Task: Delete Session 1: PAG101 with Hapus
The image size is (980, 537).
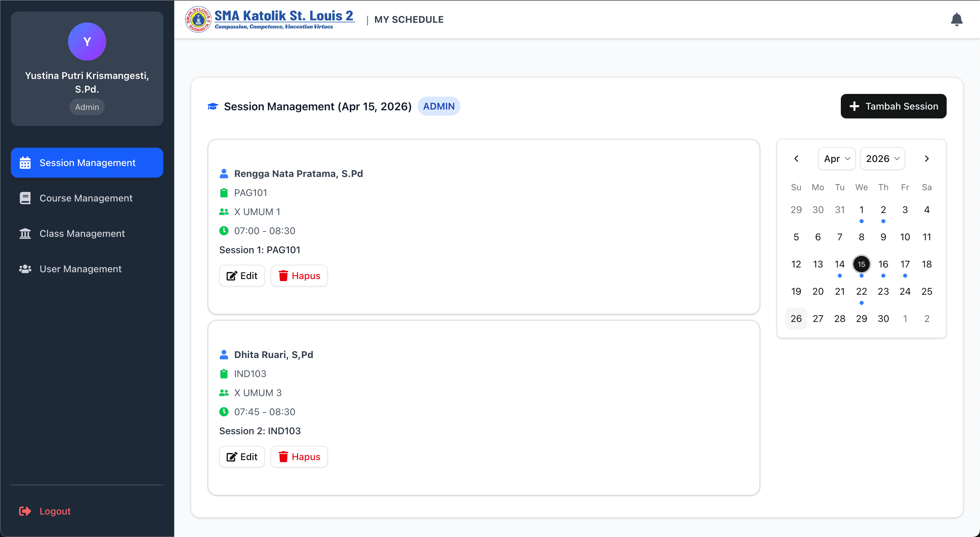Action: click(299, 276)
